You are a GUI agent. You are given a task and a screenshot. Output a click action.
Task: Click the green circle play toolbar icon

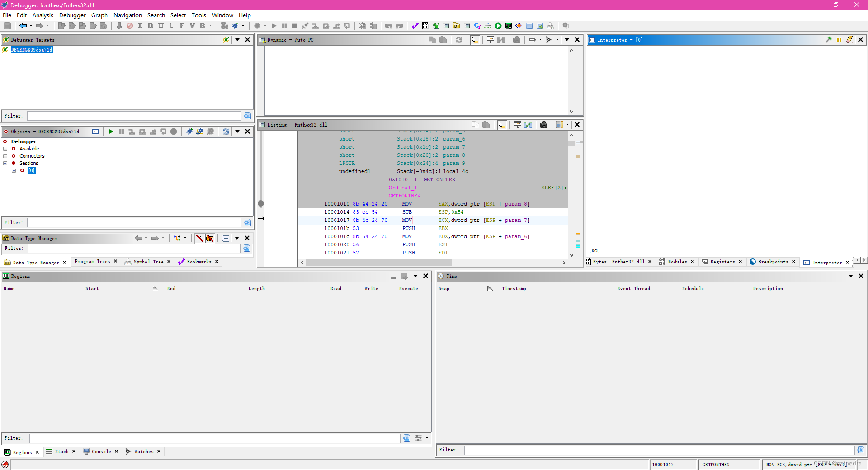pos(498,26)
